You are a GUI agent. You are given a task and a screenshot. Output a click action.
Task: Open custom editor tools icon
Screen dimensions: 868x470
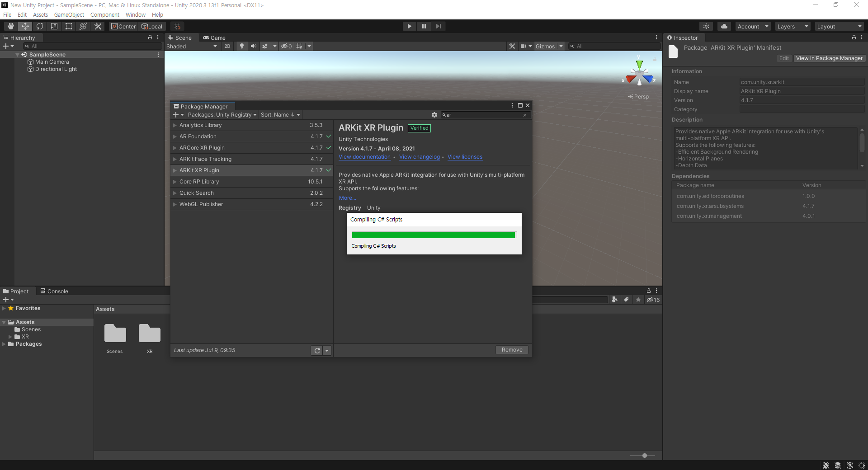[x=98, y=26]
